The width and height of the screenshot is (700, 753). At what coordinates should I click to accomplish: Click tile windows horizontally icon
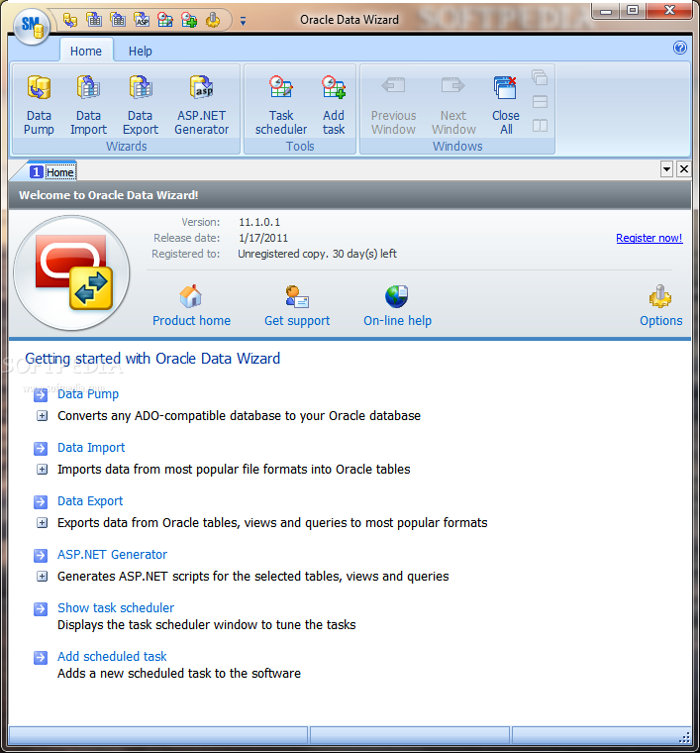(540, 101)
